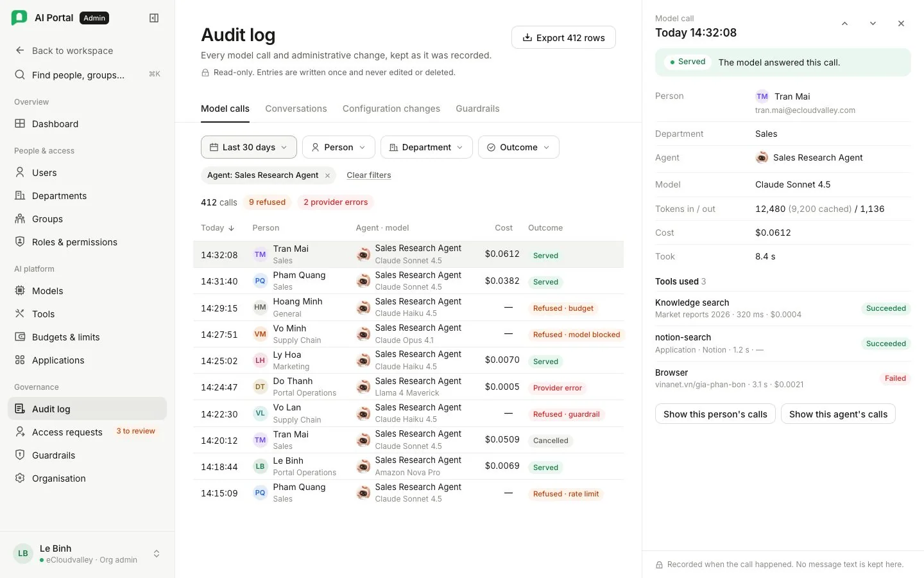924x578 pixels.
Task: Select the 14:29:15 Hoang Minh row
Action: click(408, 308)
